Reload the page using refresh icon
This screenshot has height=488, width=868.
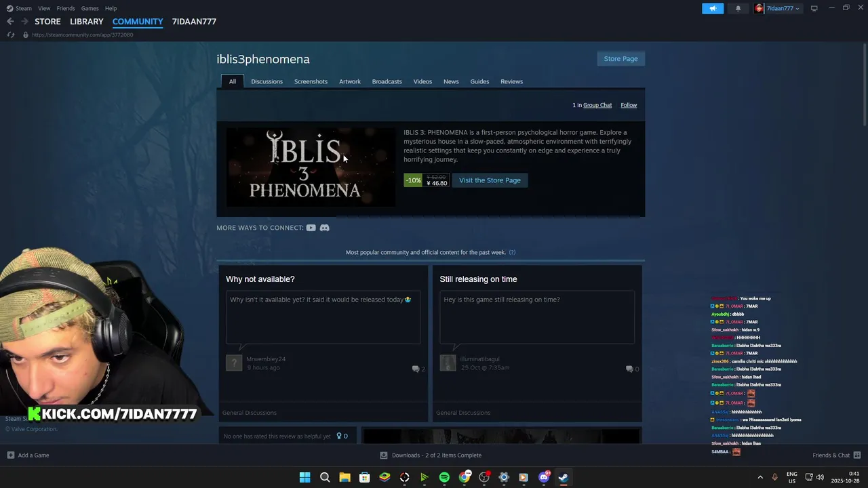point(10,35)
